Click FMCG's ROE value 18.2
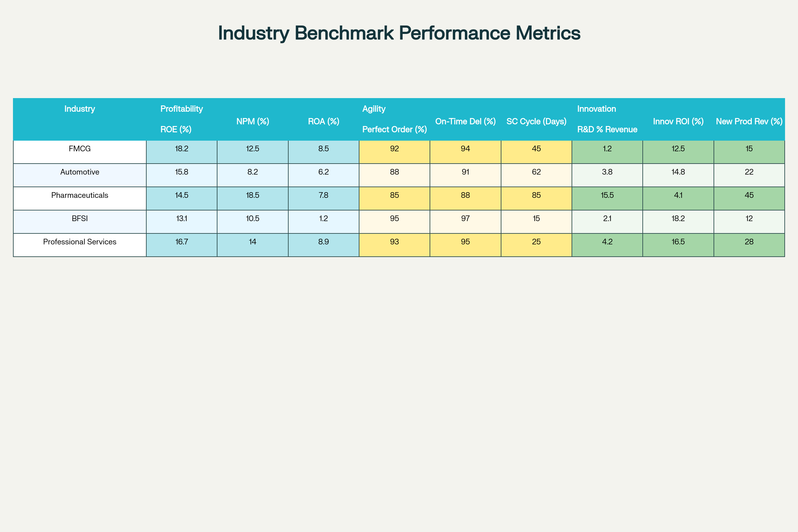The image size is (798, 532). point(182,149)
